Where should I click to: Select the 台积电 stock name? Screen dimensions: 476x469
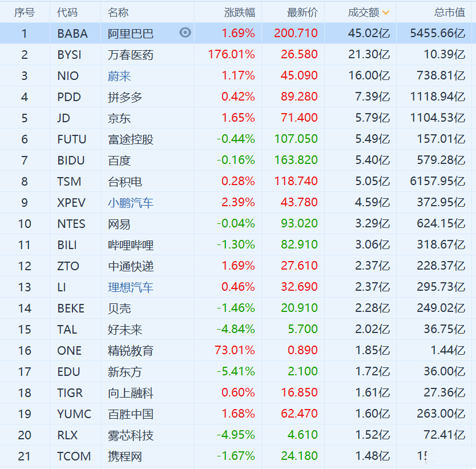125,182
